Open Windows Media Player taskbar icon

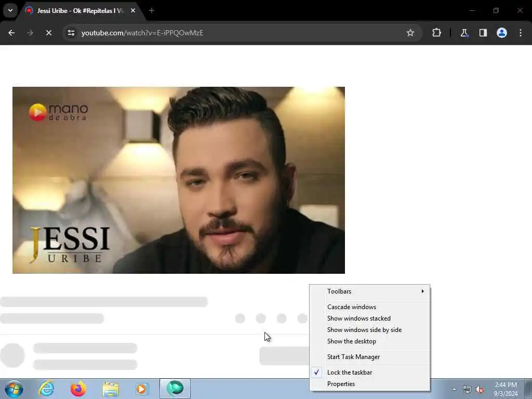coord(142,389)
